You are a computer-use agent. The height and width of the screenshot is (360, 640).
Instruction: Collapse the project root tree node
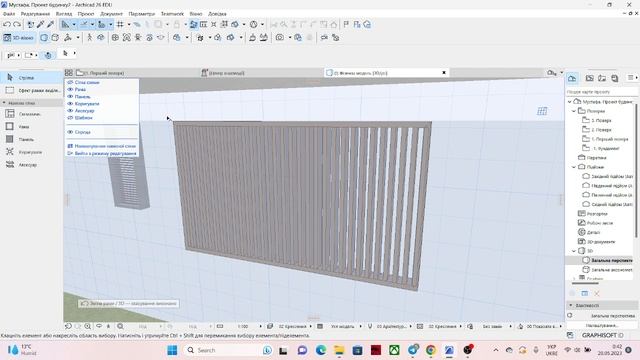point(570,102)
